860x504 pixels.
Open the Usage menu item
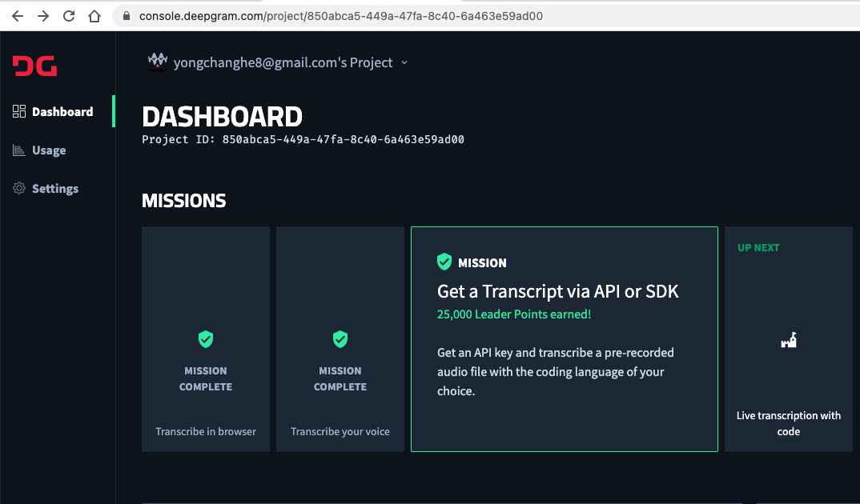coord(49,150)
